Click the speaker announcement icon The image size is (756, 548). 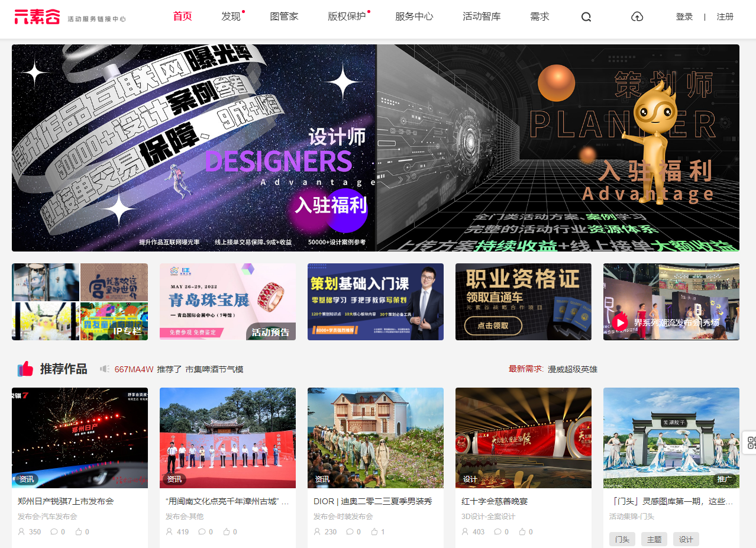tap(105, 369)
